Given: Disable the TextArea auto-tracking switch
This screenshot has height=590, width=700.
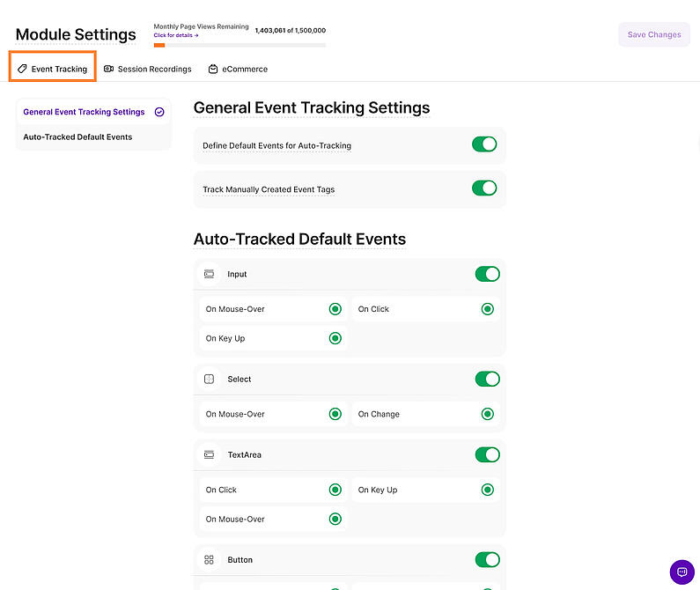Looking at the screenshot, I should (x=488, y=454).
